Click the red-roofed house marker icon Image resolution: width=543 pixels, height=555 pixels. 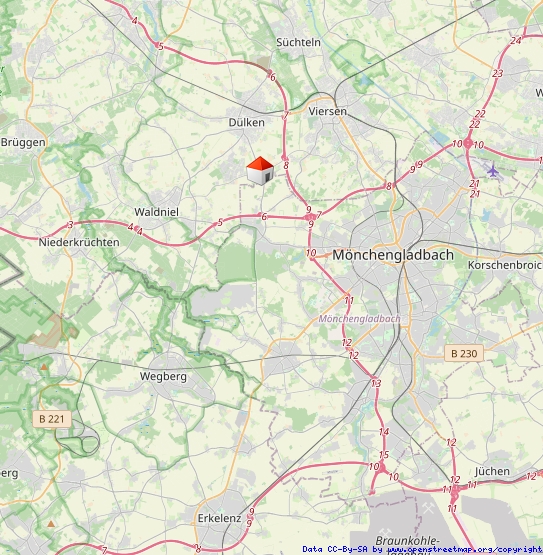(260, 171)
